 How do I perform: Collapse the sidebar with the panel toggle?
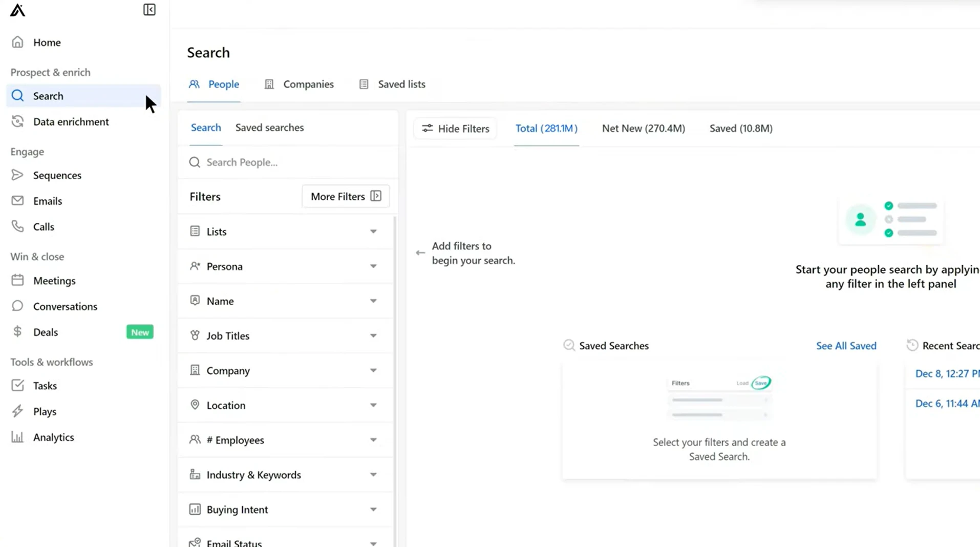[x=149, y=10]
